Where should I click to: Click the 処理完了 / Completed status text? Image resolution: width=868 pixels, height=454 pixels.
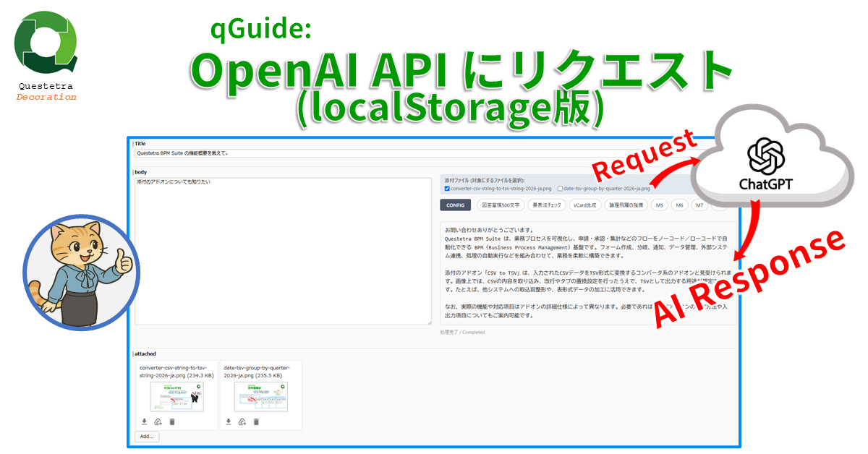[462, 333]
